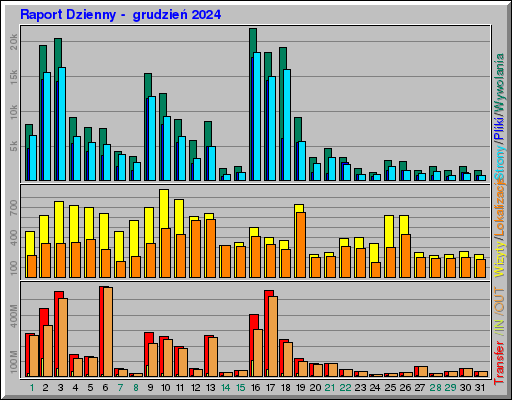Select day label 11 on the x-axis

[x=180, y=388]
